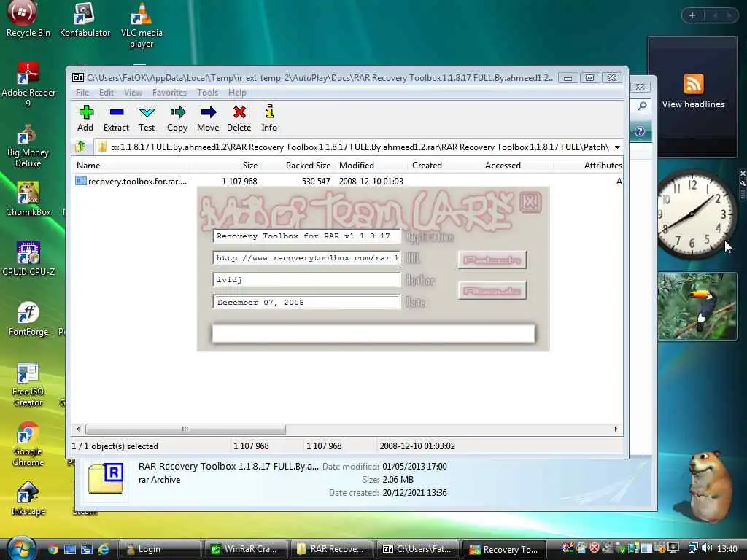Click the Copy toolbar icon
747x560 pixels.
pyautogui.click(x=177, y=118)
